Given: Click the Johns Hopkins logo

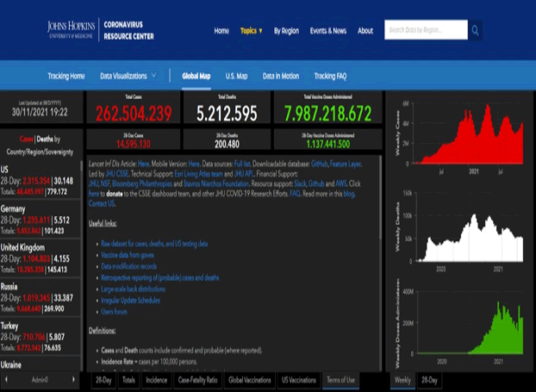Looking at the screenshot, I should point(72,30).
